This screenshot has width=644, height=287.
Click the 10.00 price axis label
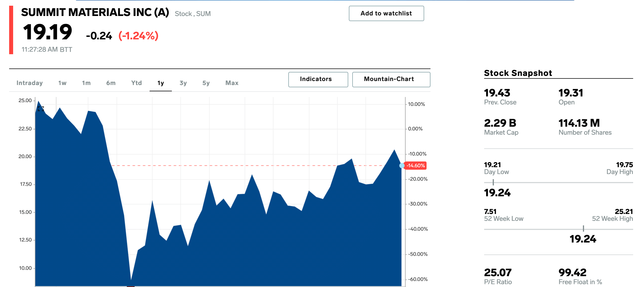click(25, 268)
